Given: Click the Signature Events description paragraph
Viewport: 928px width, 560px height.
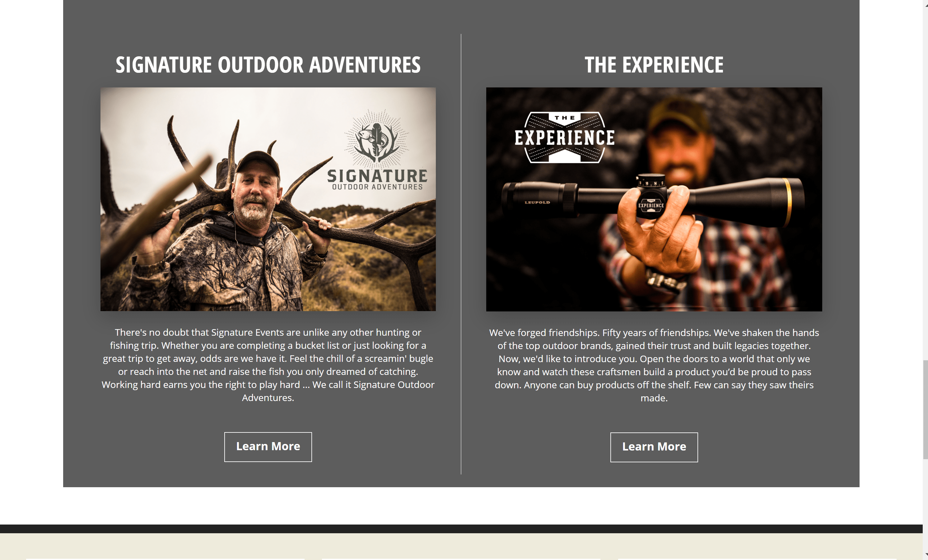Looking at the screenshot, I should pos(268,365).
